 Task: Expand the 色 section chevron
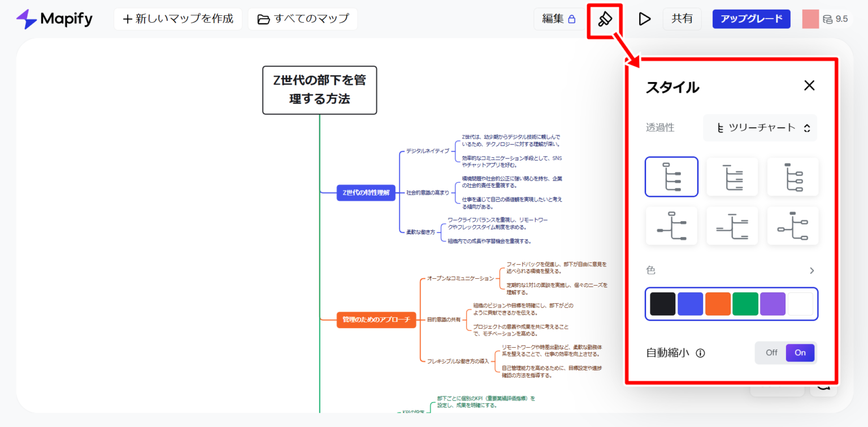(x=812, y=270)
